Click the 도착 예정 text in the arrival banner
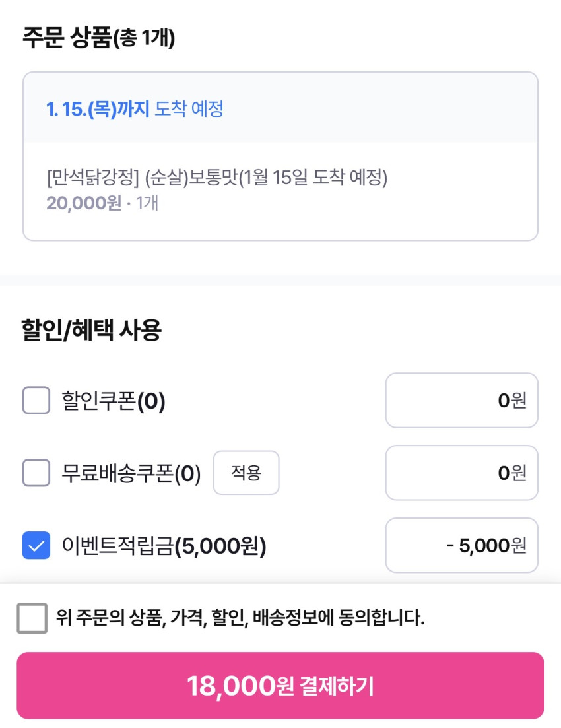 point(189,109)
